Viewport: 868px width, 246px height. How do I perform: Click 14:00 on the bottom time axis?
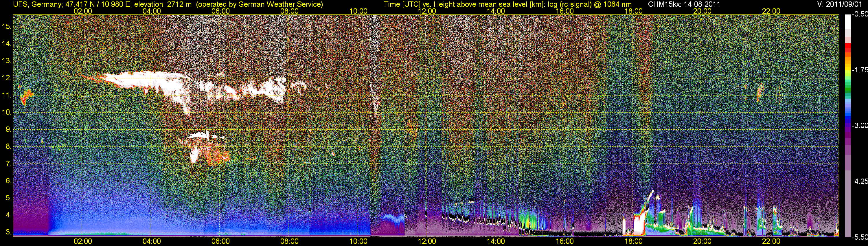tap(496, 241)
